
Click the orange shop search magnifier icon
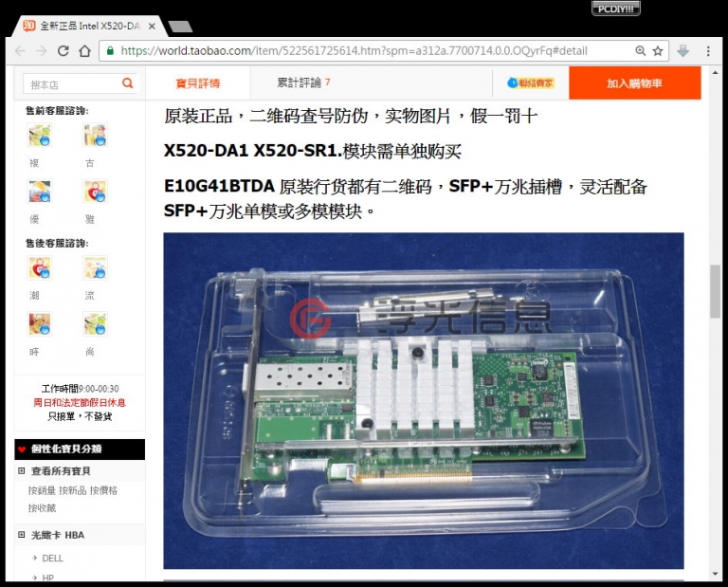coord(128,83)
